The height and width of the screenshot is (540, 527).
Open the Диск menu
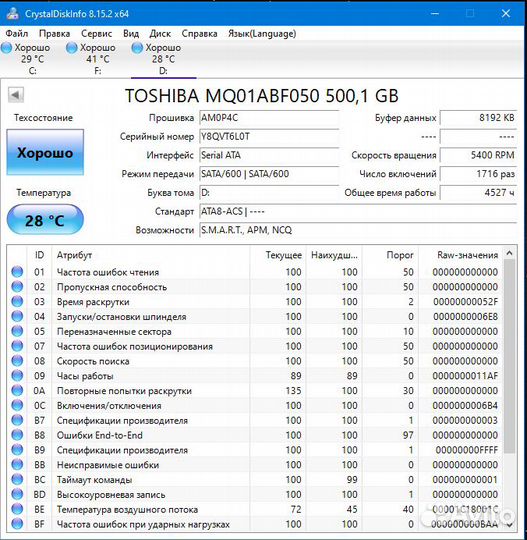click(x=160, y=33)
